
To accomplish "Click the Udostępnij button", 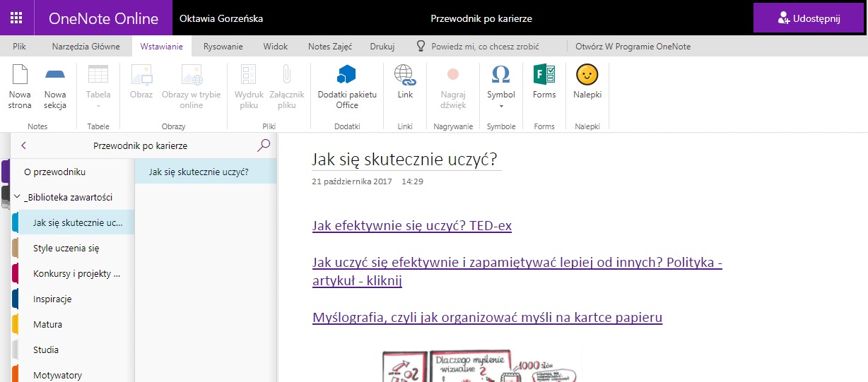I will pos(809,18).
